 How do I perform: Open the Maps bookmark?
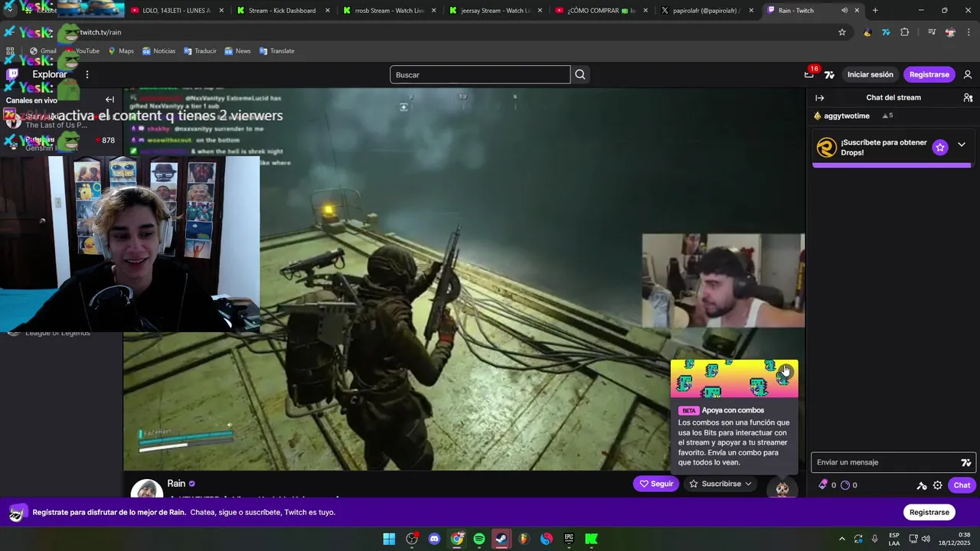tap(121, 51)
